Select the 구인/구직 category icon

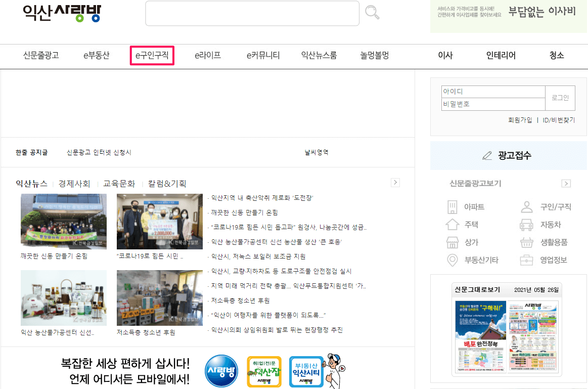[x=527, y=206]
